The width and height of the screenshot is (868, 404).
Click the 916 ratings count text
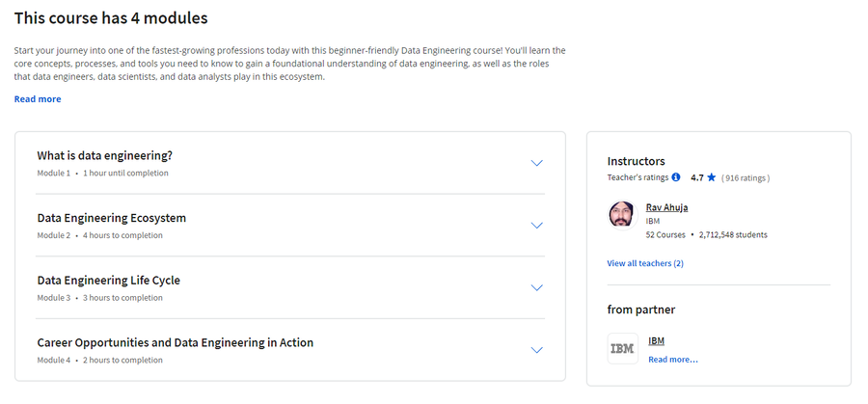[x=746, y=178]
